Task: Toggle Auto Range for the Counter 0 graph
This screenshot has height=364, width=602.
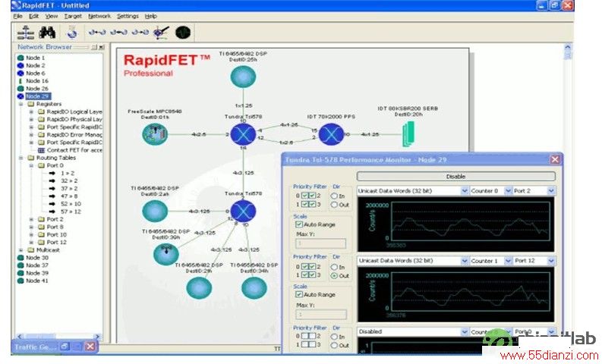Action: 298,224
